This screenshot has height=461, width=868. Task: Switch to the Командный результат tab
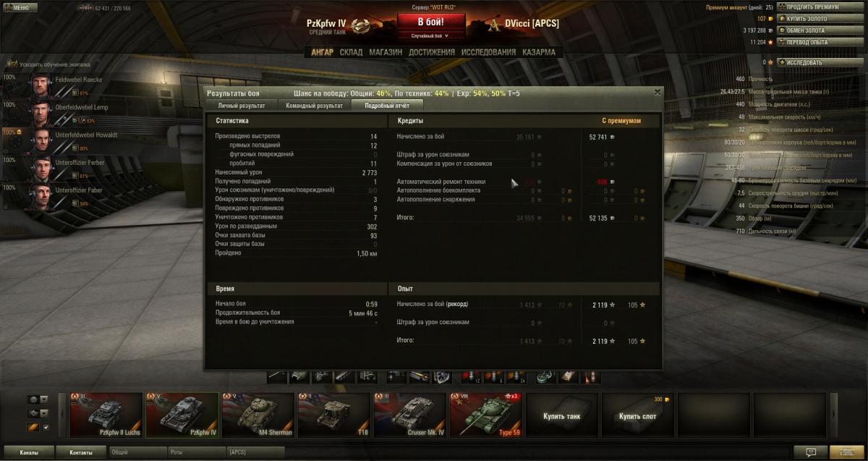[x=314, y=106]
